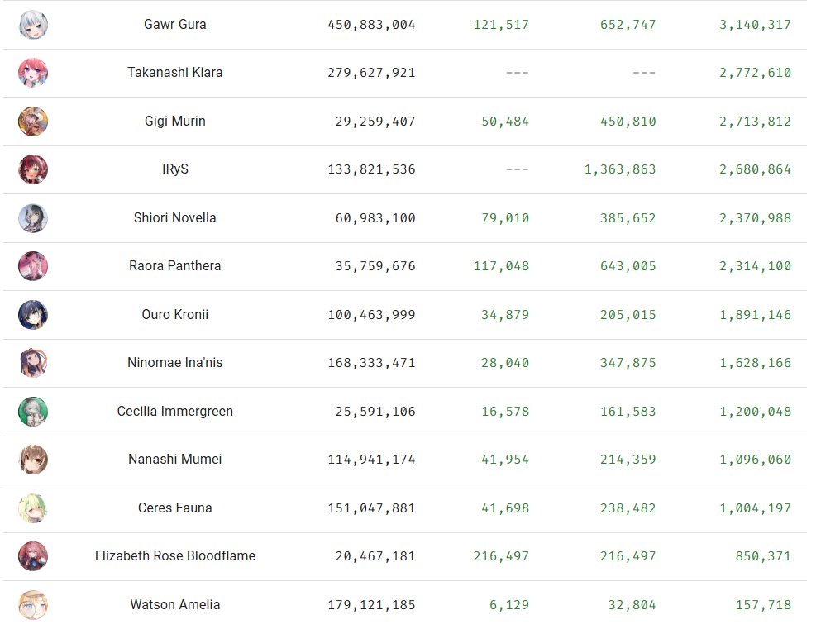Image resolution: width=840 pixels, height=634 pixels.
Task: Select Ninomae Ina'nis avatar image
Action: pos(33,363)
